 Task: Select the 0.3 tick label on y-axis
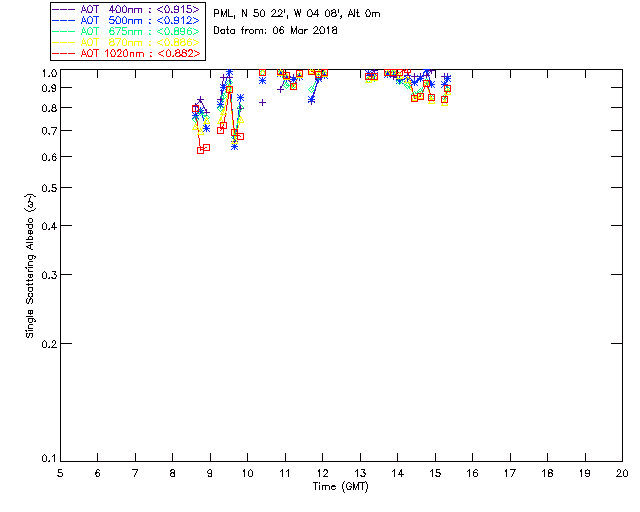click(46, 274)
